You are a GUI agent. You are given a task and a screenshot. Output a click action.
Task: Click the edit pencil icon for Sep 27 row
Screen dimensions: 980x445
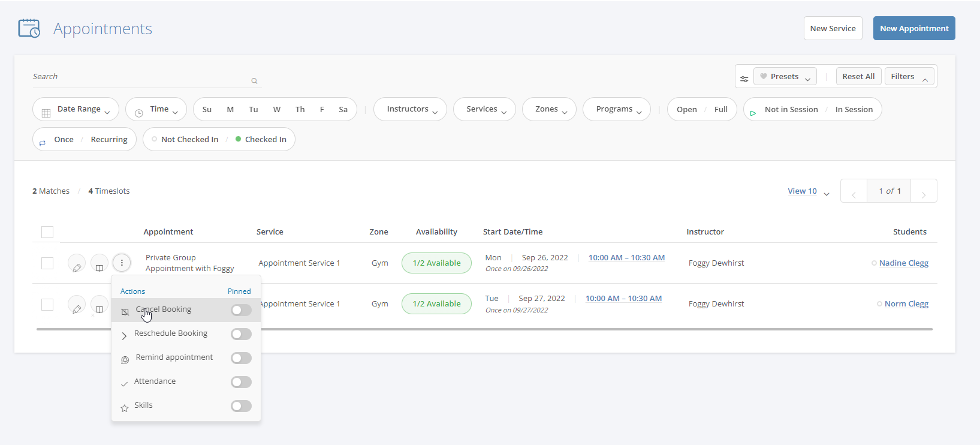[x=77, y=305]
